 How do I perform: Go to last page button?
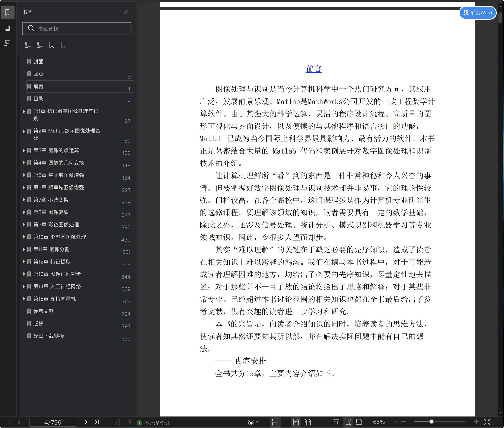[97, 422]
